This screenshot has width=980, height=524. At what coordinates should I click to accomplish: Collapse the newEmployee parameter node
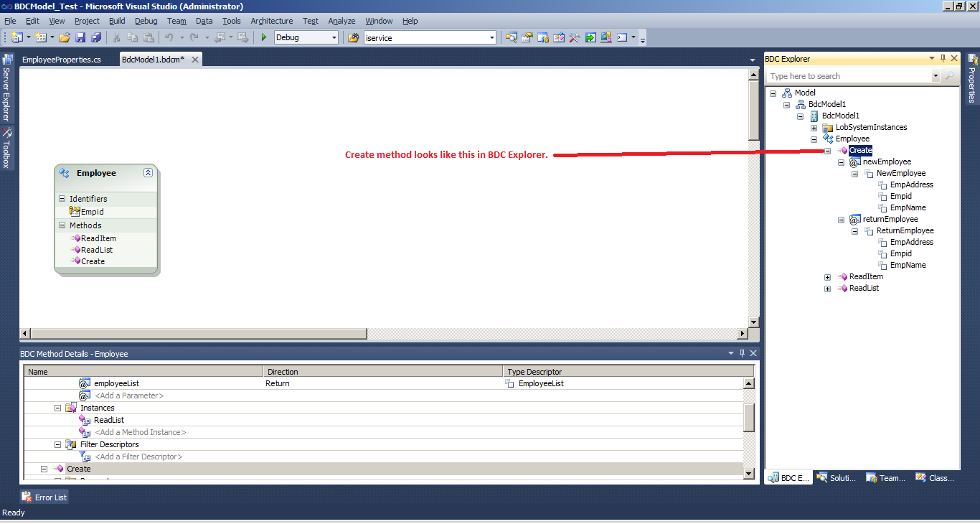pos(841,162)
